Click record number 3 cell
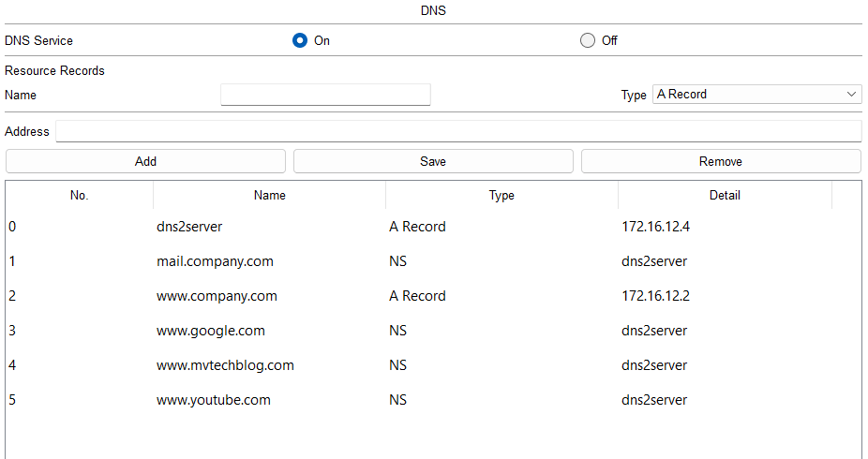868x459 pixels. [12, 331]
